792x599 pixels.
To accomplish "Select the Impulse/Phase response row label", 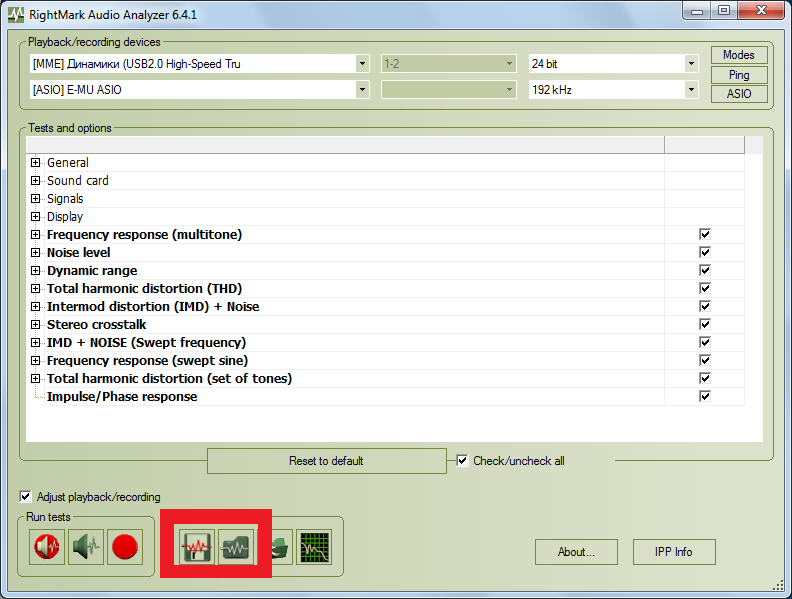I will (122, 396).
